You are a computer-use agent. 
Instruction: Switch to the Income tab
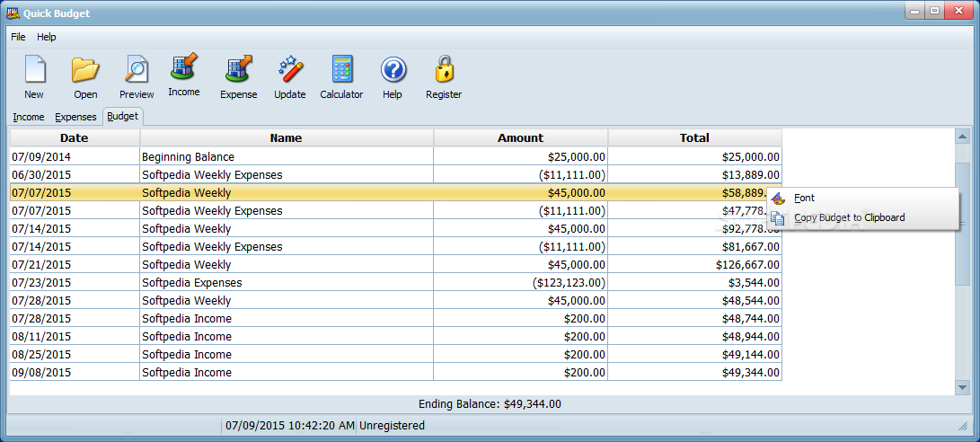tap(29, 117)
